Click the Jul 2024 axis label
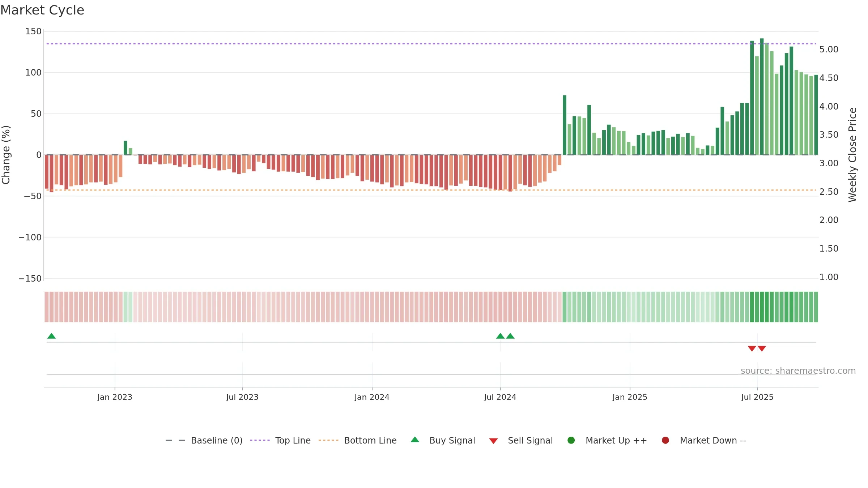868x488 pixels. pyautogui.click(x=500, y=397)
